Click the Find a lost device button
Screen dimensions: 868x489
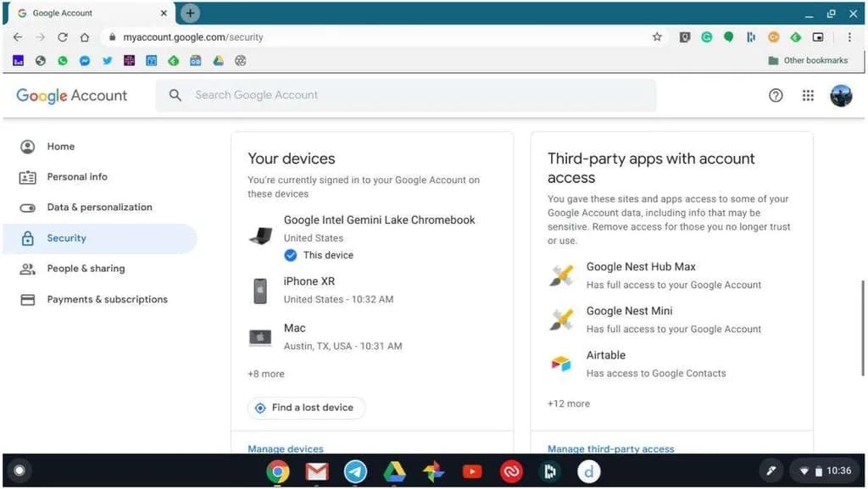[306, 408]
